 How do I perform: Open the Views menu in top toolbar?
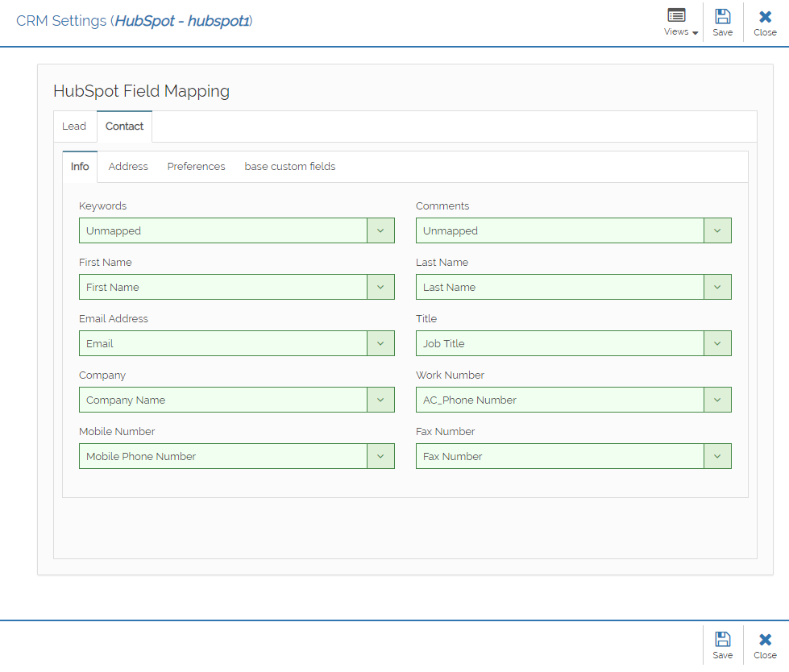pos(680,23)
